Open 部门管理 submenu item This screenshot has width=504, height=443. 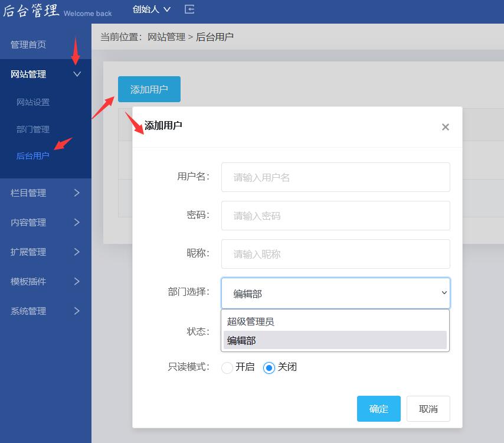click(33, 129)
